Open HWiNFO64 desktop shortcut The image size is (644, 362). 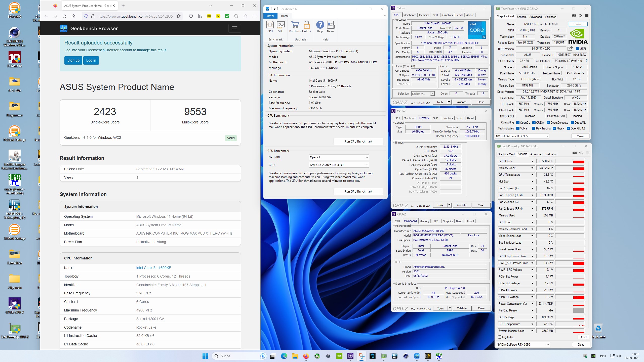pyautogui.click(x=15, y=209)
